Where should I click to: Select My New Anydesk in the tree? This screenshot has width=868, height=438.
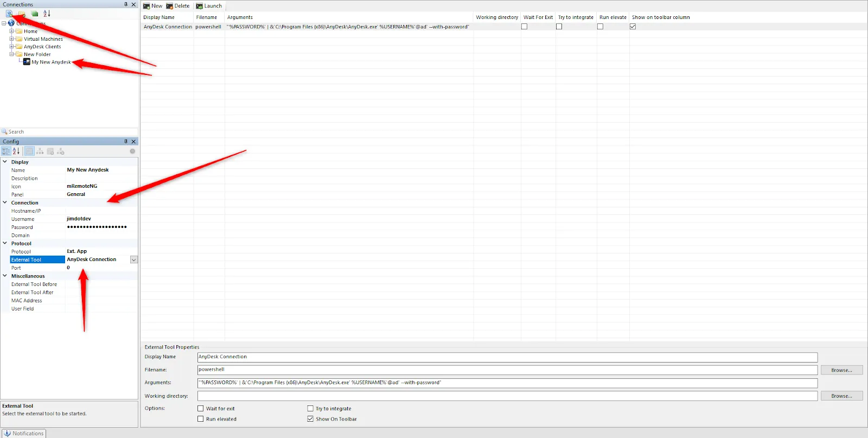51,62
